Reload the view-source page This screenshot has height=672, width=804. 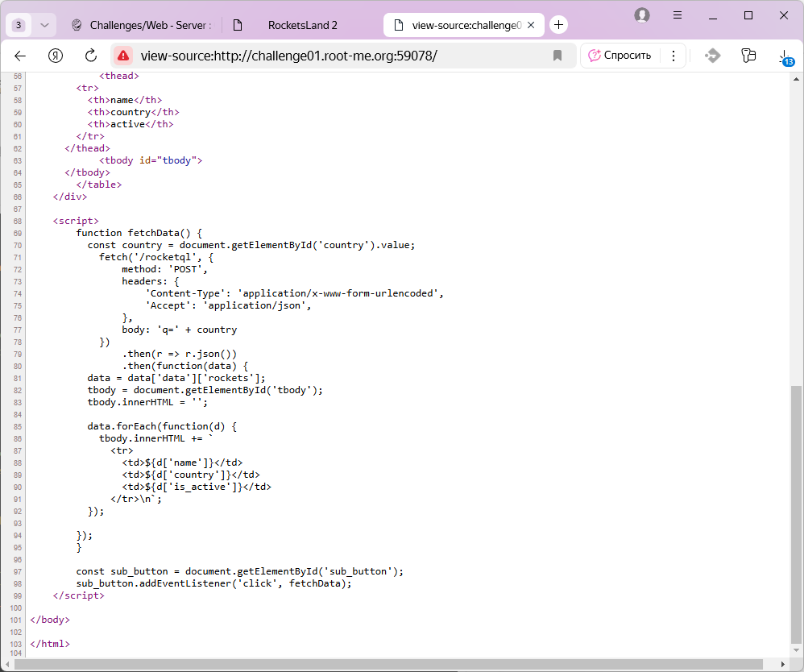(x=91, y=56)
